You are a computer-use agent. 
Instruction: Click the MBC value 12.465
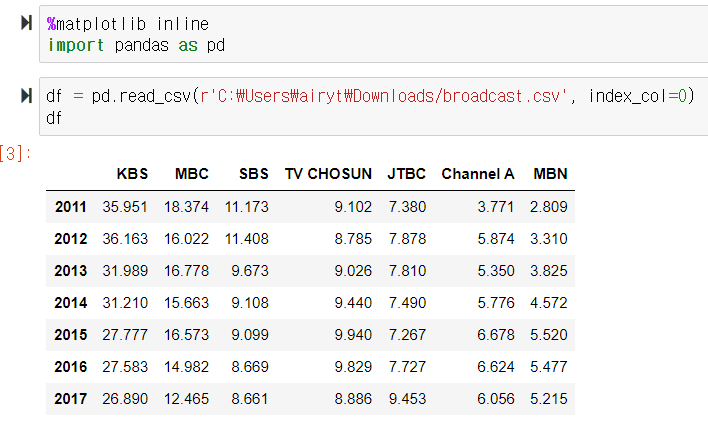point(186,399)
